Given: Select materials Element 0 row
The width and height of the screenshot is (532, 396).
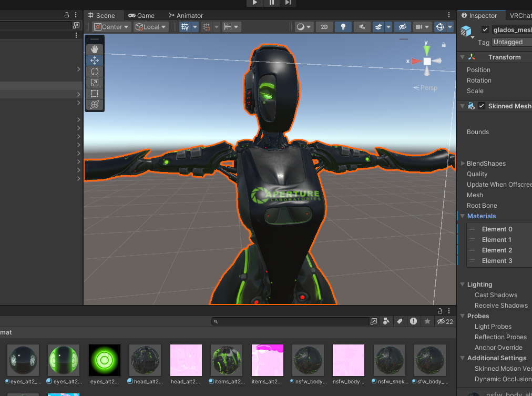Looking at the screenshot, I should [x=499, y=229].
